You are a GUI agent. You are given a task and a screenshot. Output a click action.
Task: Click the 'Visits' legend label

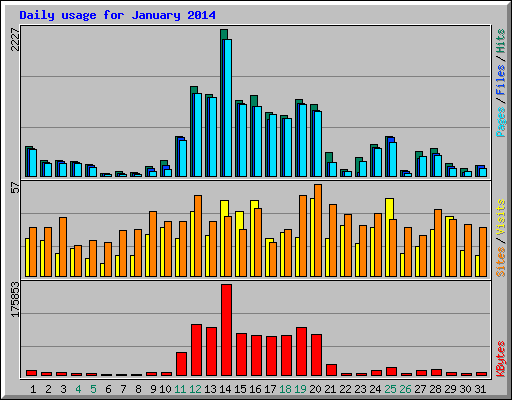click(501, 218)
